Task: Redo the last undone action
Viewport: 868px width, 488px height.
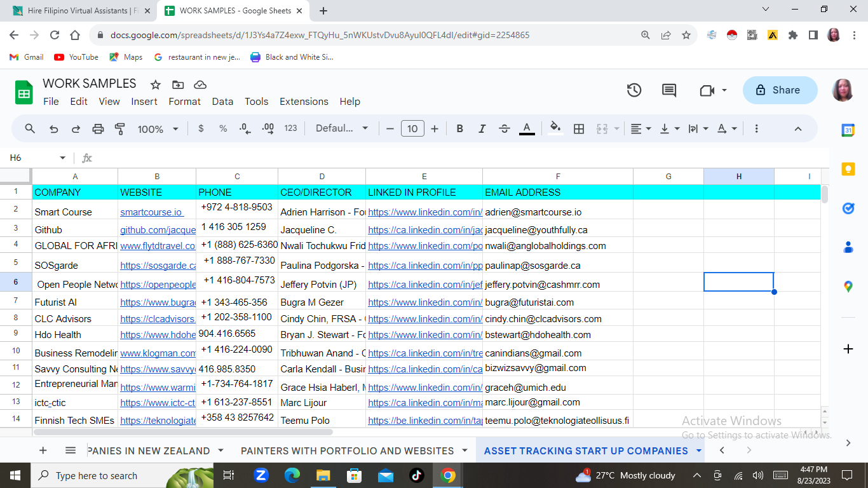Action: click(x=76, y=128)
